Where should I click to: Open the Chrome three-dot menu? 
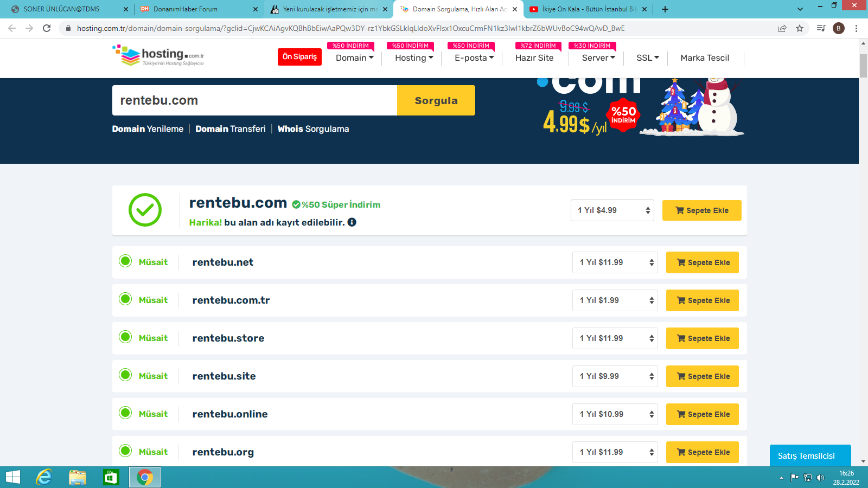point(856,28)
